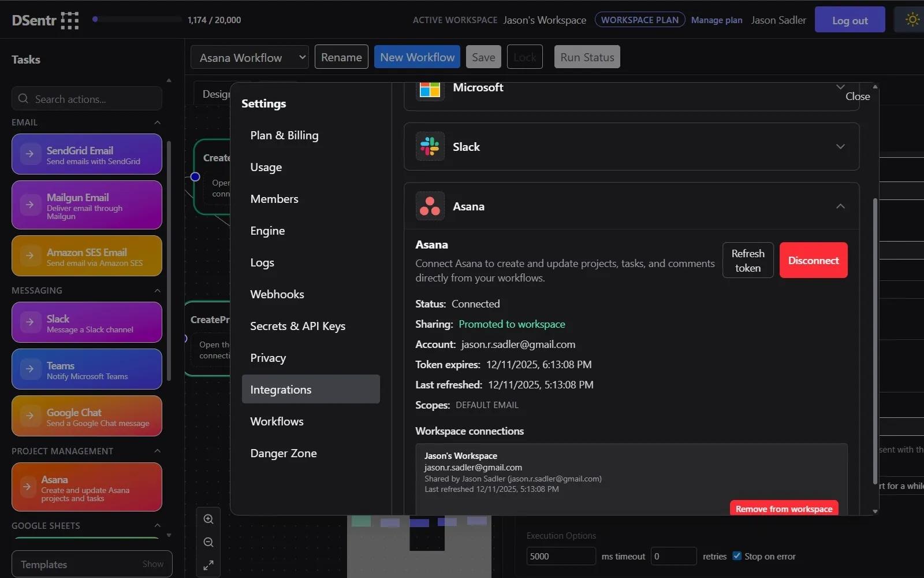Click the Asana logo icon in integrations
This screenshot has width=924, height=578.
(x=430, y=206)
